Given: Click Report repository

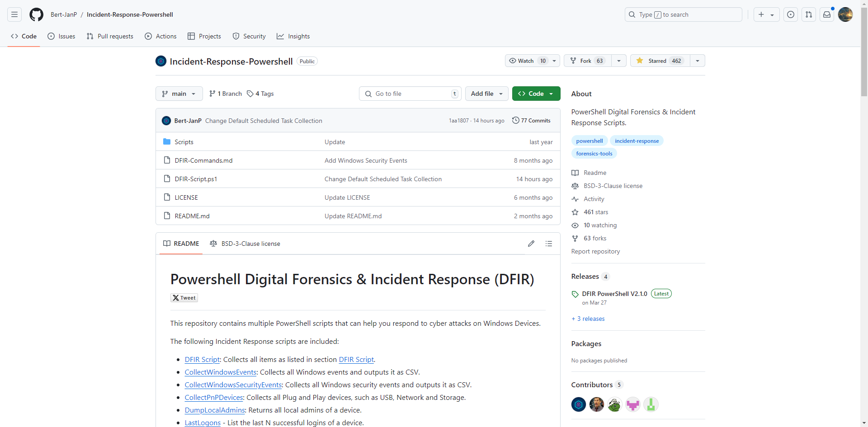Looking at the screenshot, I should (595, 251).
